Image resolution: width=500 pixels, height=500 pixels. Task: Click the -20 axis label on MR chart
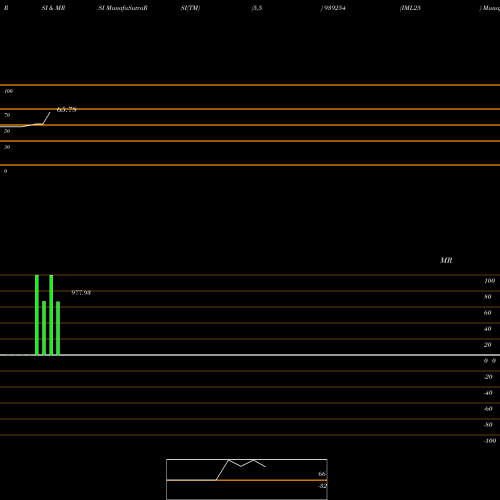488,377
